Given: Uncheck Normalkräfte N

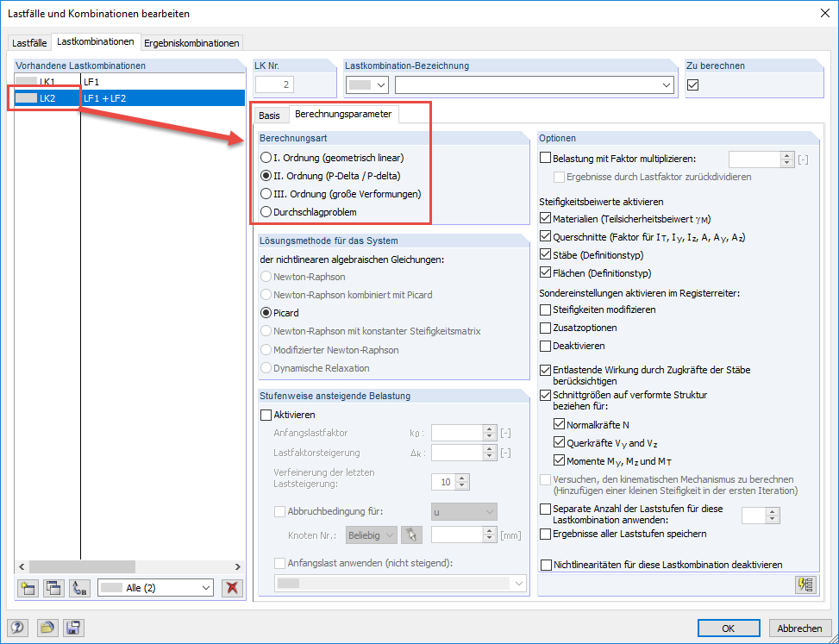Looking at the screenshot, I should tap(559, 425).
